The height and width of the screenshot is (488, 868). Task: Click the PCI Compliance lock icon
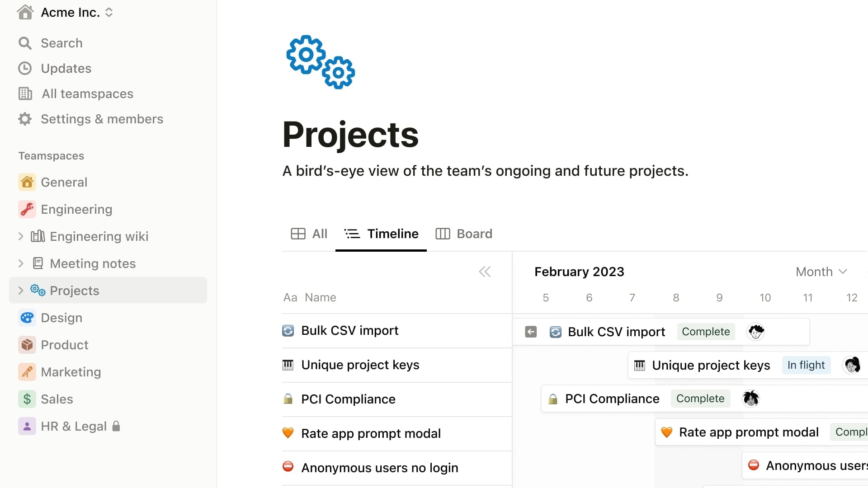288,399
